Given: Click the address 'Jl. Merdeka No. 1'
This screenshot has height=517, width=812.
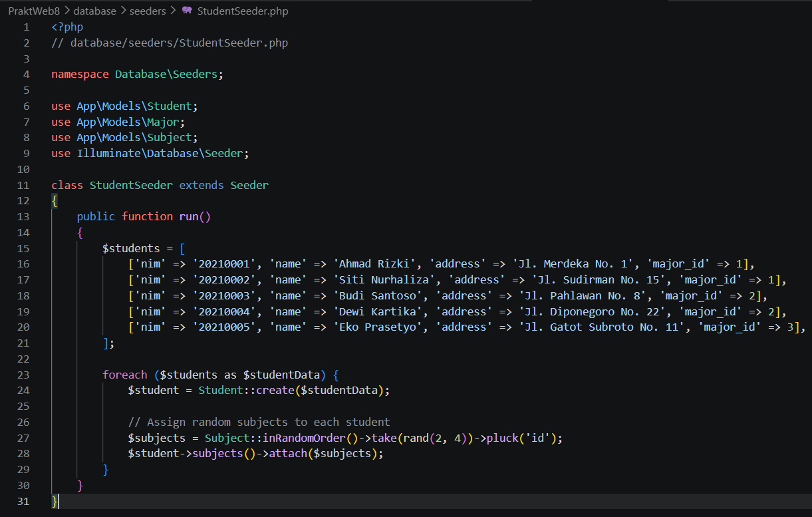Looking at the screenshot, I should (x=573, y=264).
